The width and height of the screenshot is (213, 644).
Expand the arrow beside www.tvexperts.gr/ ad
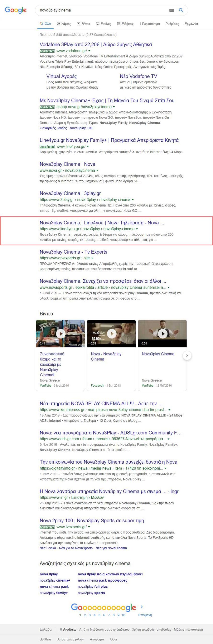click(89, 527)
